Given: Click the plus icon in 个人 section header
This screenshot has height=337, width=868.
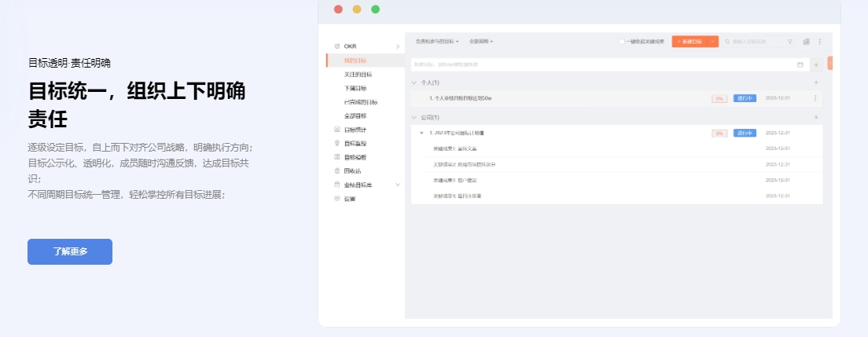Looking at the screenshot, I should click(815, 82).
